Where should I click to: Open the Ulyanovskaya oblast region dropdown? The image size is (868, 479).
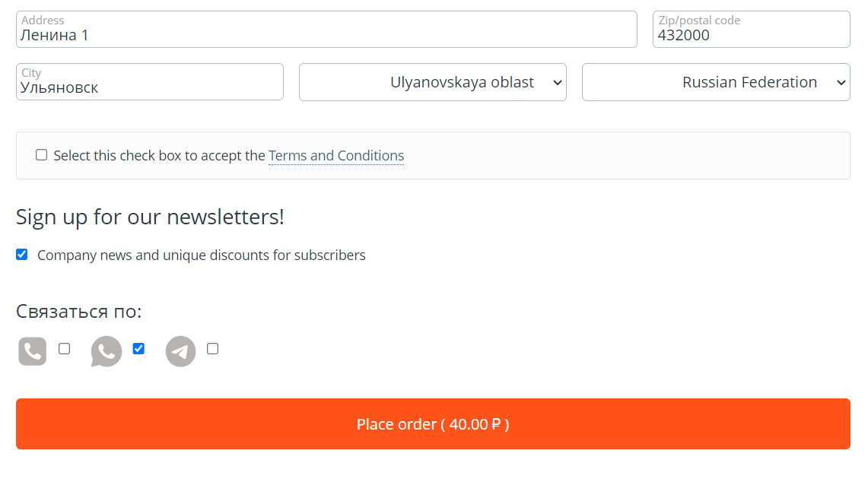433,82
